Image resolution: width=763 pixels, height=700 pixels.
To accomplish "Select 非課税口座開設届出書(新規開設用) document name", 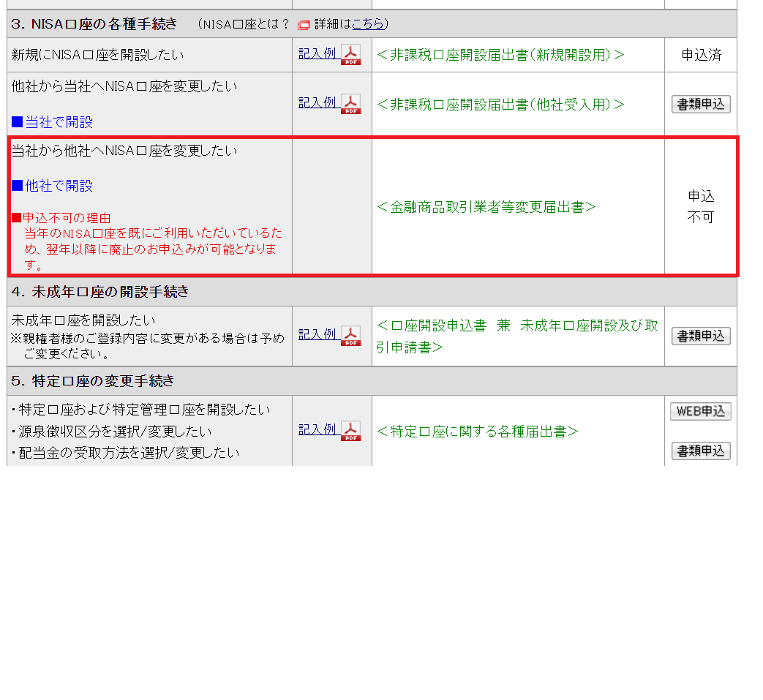I will pos(501,55).
